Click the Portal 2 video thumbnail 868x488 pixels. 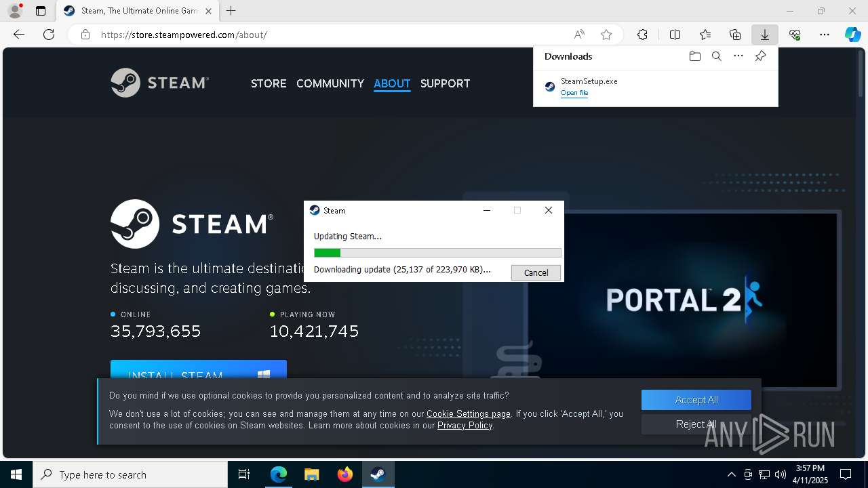point(682,300)
